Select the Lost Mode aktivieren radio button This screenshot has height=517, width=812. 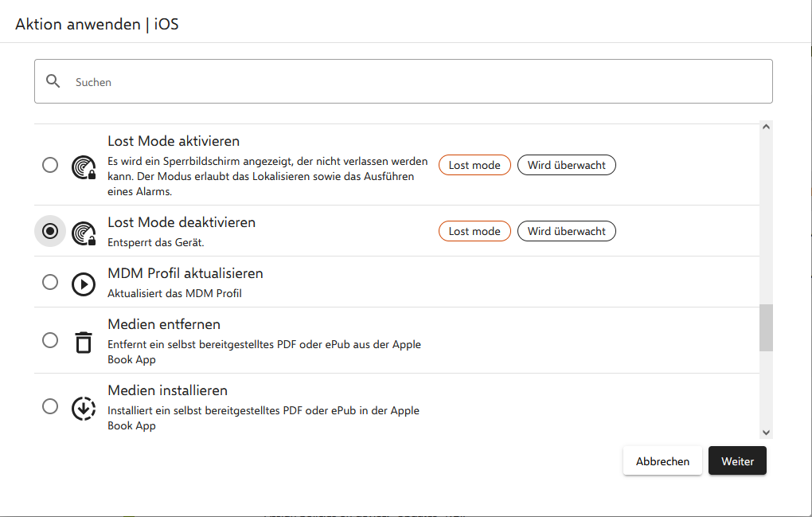[50, 165]
